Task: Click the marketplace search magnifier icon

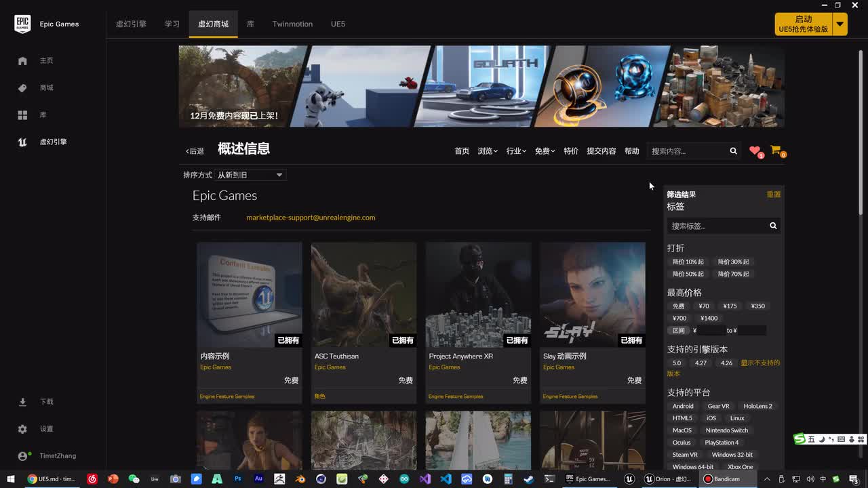Action: [733, 151]
